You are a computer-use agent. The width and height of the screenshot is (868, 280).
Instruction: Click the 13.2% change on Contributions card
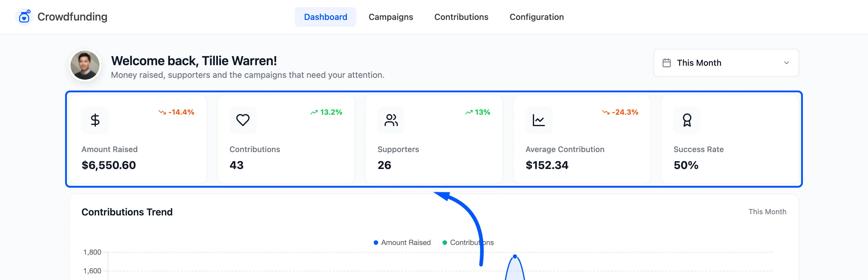coord(331,112)
